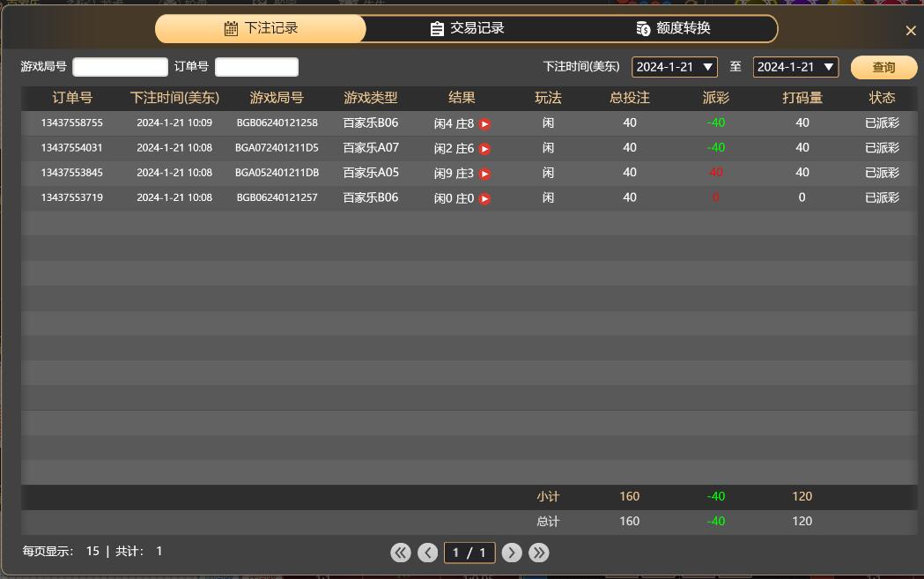
Task: Select order number 13437554031
Action: pos(72,147)
